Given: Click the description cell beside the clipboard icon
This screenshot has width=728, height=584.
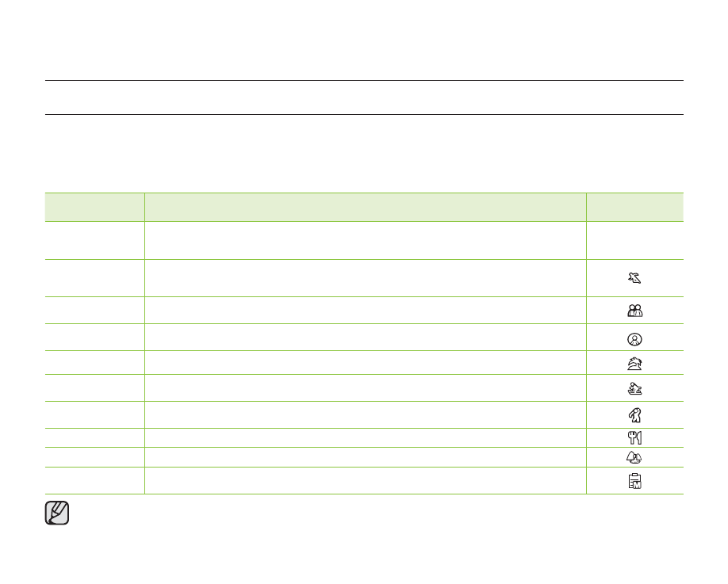Looking at the screenshot, I should pos(365,481).
